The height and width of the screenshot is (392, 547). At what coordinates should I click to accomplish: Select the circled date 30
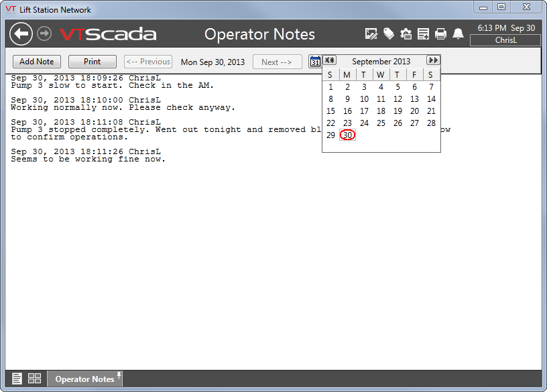coord(347,135)
